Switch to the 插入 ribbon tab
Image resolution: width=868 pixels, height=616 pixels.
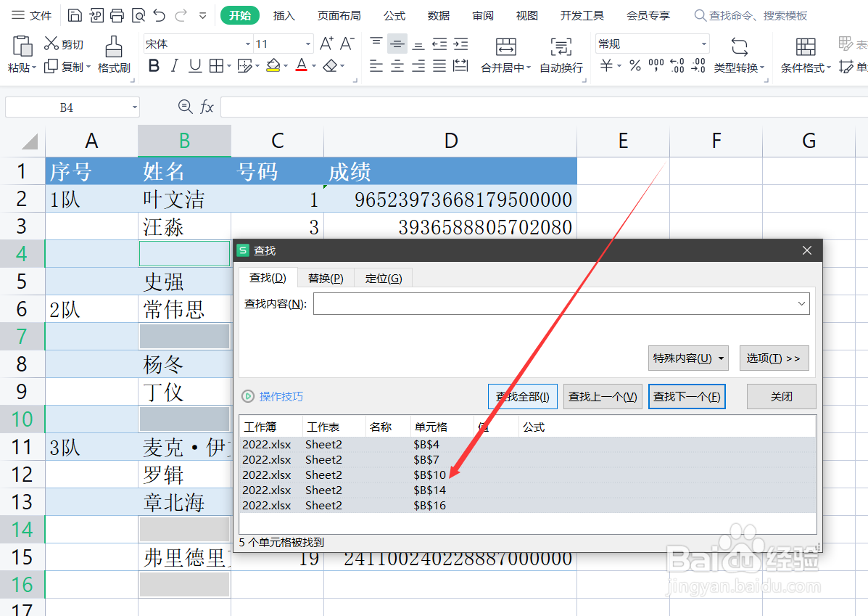point(284,15)
